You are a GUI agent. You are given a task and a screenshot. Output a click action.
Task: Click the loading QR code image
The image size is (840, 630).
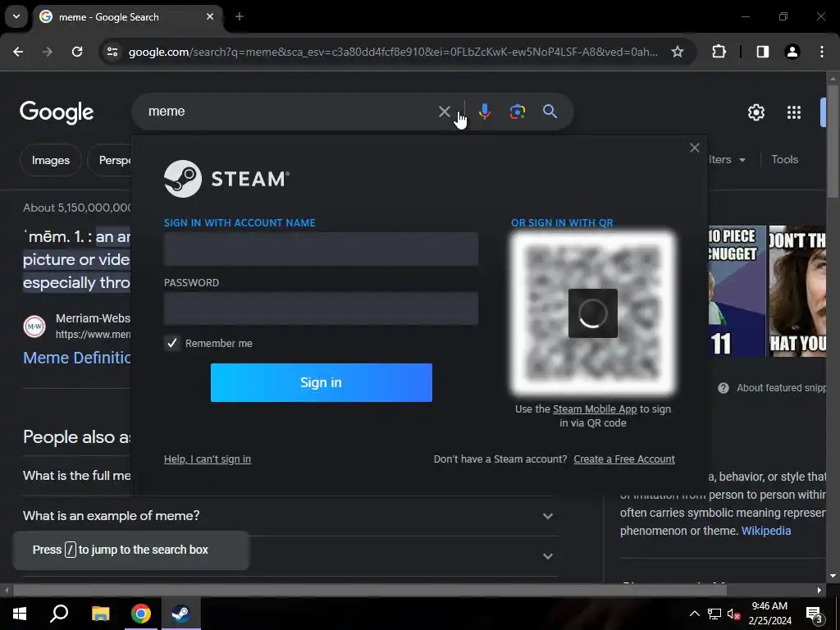592,313
